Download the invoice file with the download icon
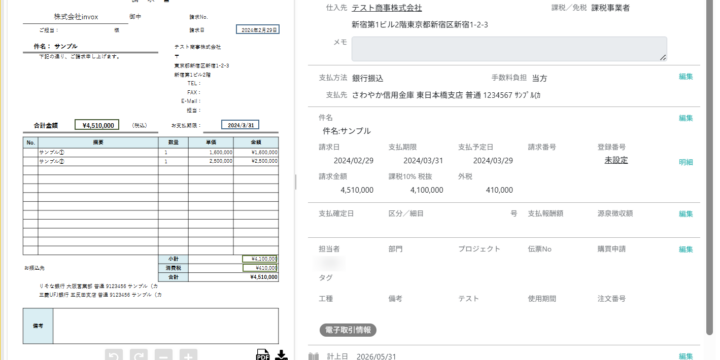The height and width of the screenshot is (360, 720). (281, 355)
